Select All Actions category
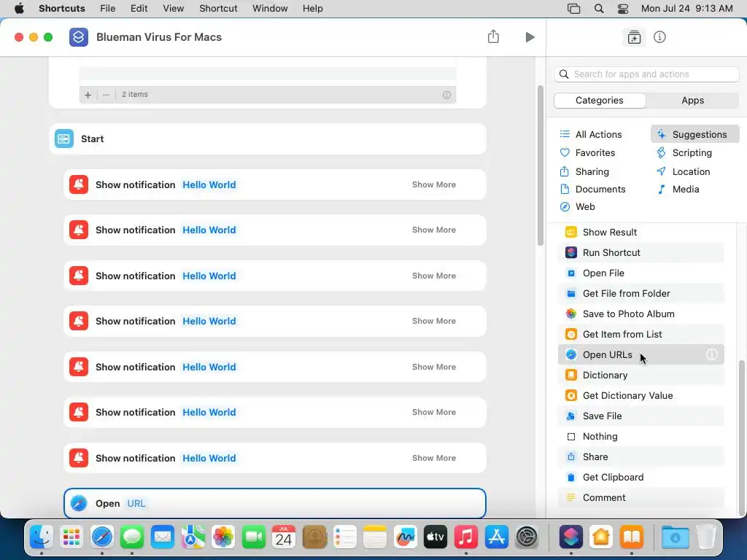Screen dimensions: 747x560 coord(591,134)
